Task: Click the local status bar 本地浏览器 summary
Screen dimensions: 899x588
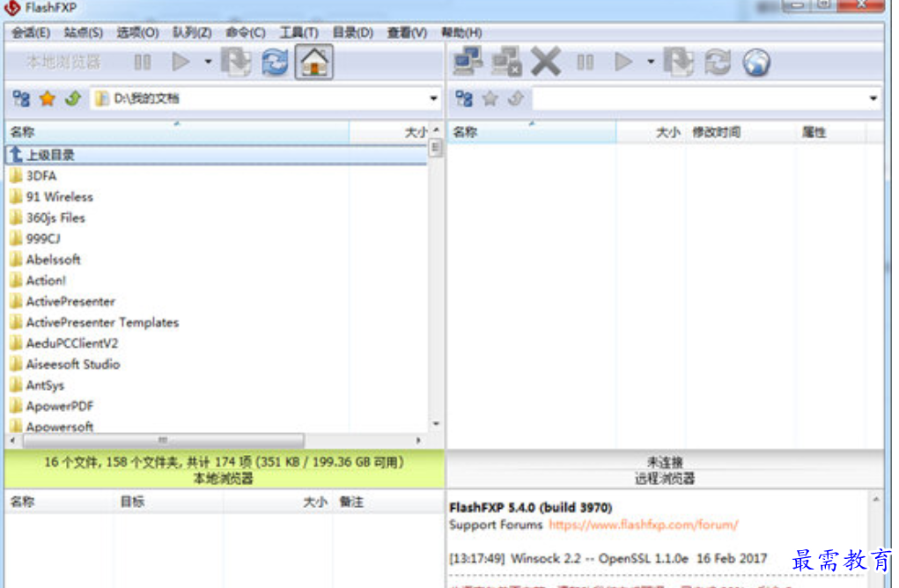Action: coord(225,470)
